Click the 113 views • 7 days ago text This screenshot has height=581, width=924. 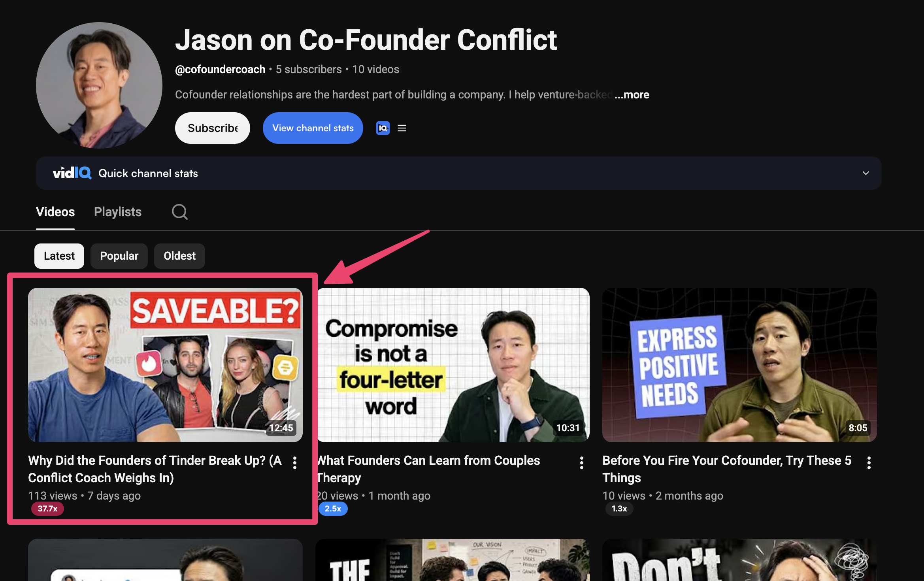[84, 496]
